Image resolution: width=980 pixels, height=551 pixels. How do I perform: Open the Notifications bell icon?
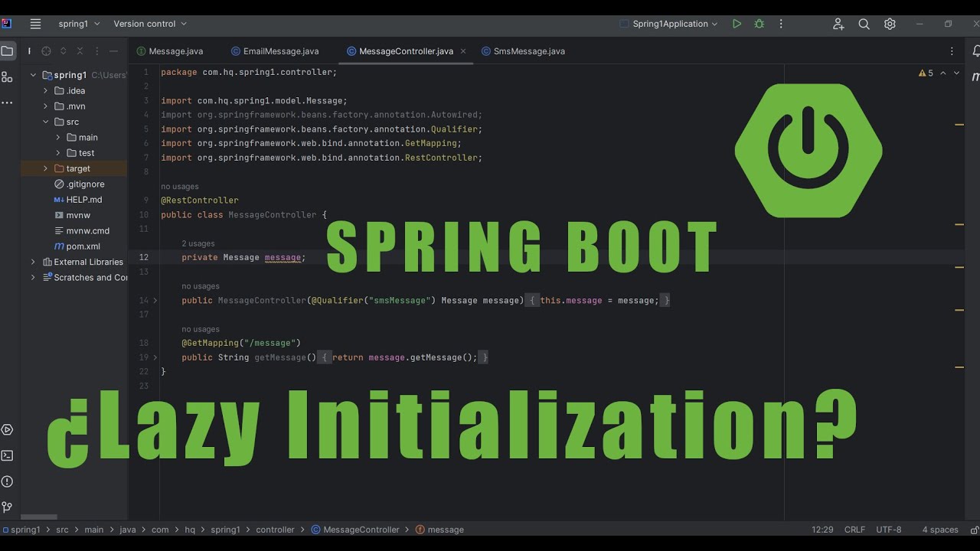[x=976, y=51]
